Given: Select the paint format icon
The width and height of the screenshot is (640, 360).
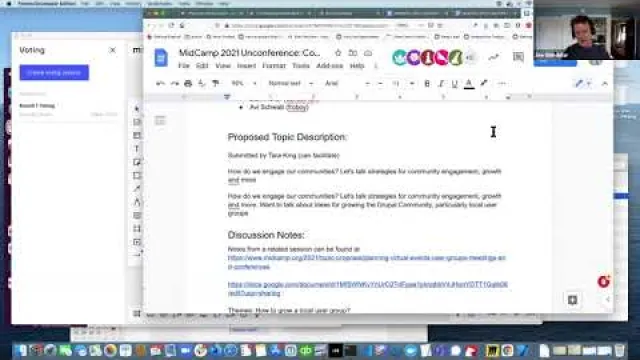Looking at the screenshot, I should click(216, 83).
